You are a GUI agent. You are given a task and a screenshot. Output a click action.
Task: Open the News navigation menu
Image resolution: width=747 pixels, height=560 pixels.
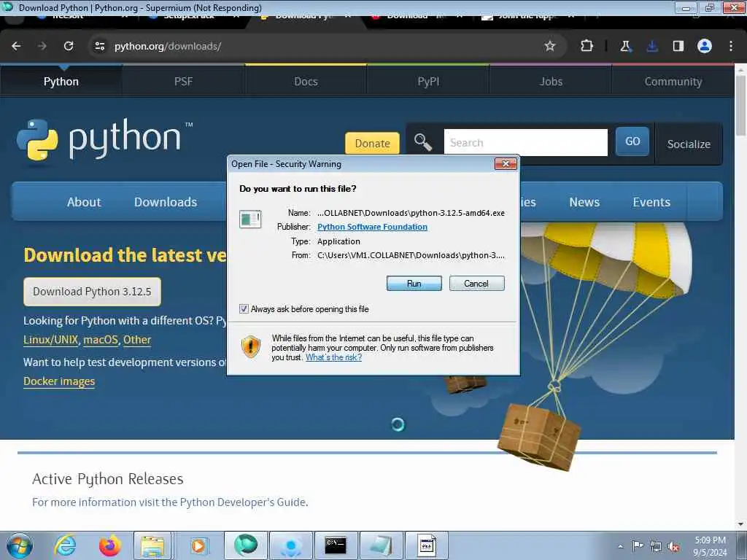coord(584,202)
